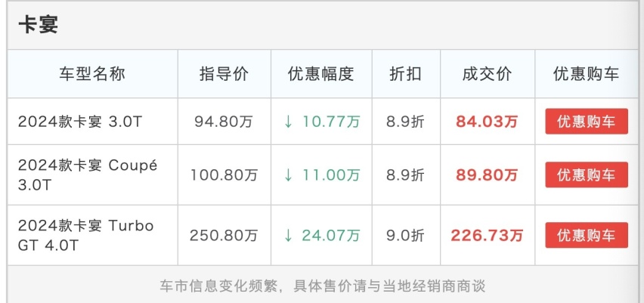Click 优惠购车 button for 卡宴 Coupé 3.0T
Viewport: 644px width, 303px height.
click(x=587, y=175)
